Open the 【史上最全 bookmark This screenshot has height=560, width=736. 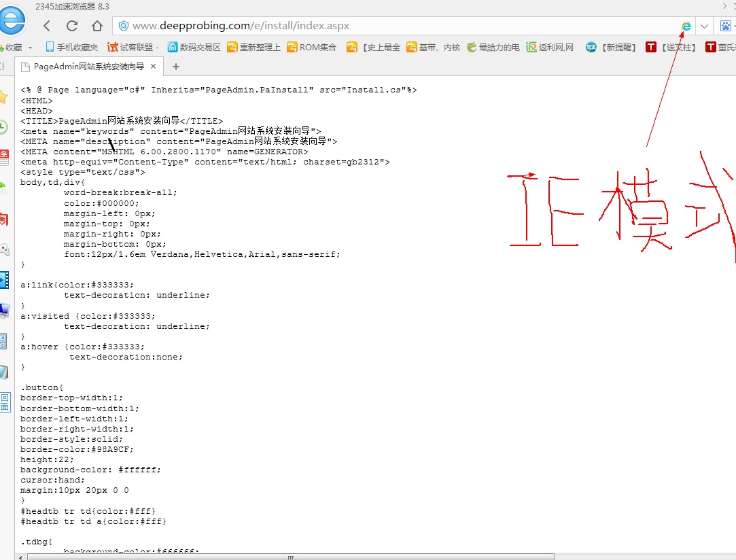[x=374, y=48]
